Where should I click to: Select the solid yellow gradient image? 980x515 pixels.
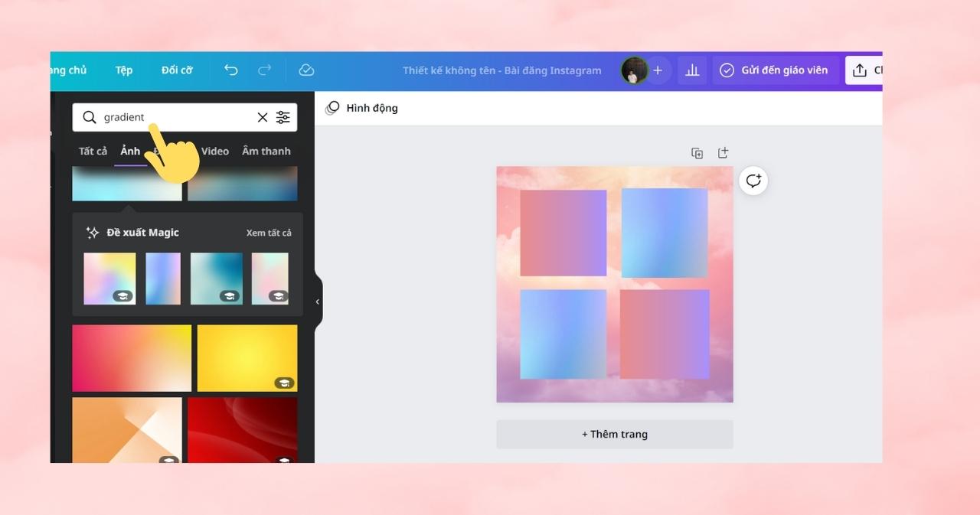pos(247,358)
